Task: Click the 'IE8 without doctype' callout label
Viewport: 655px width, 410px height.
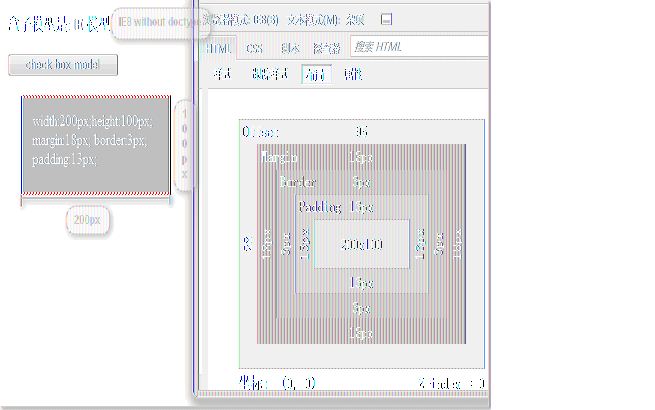Action: [x=160, y=23]
